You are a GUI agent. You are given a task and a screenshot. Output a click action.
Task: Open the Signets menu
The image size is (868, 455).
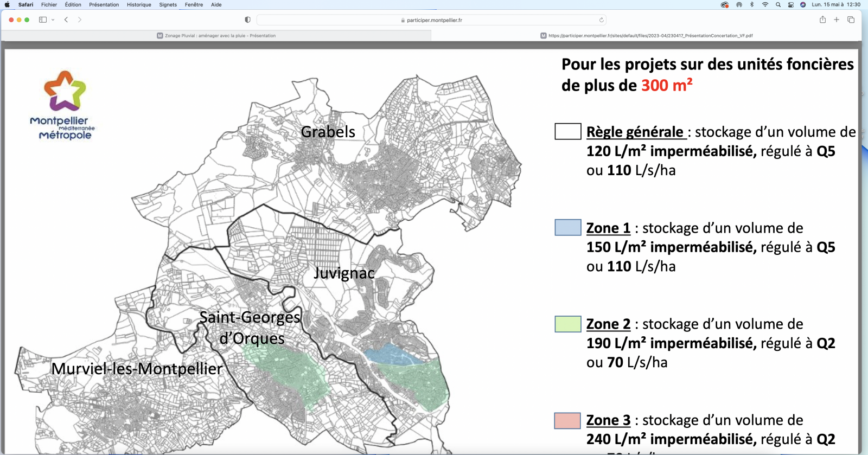[x=168, y=5]
